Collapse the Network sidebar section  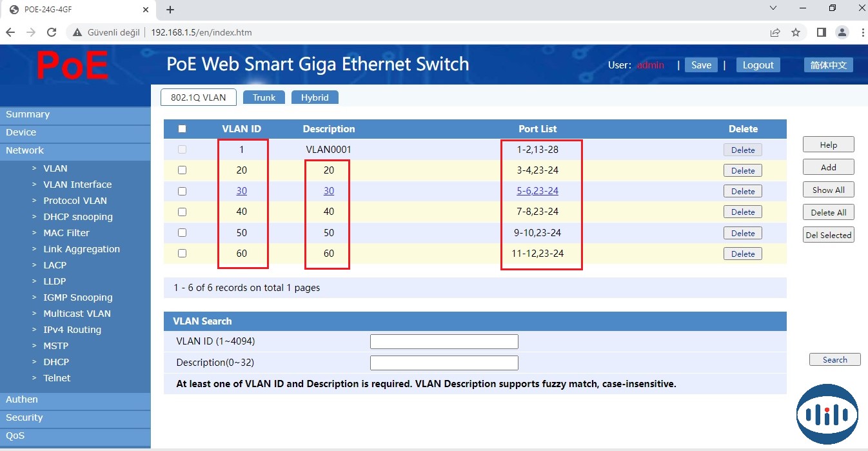(x=25, y=150)
